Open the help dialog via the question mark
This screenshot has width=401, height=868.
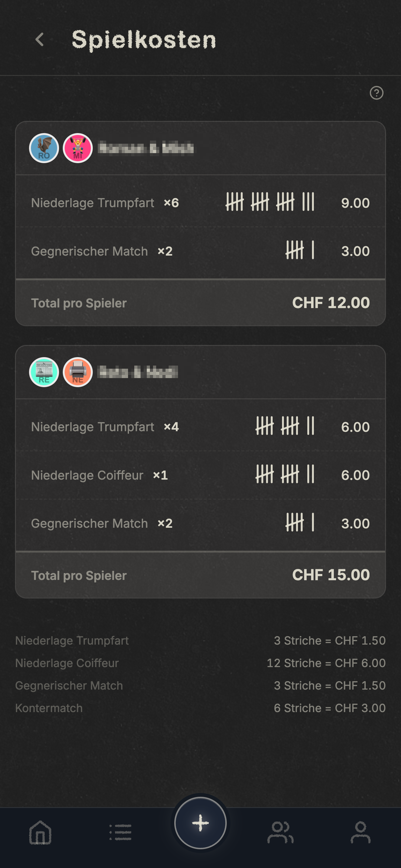[x=377, y=93]
